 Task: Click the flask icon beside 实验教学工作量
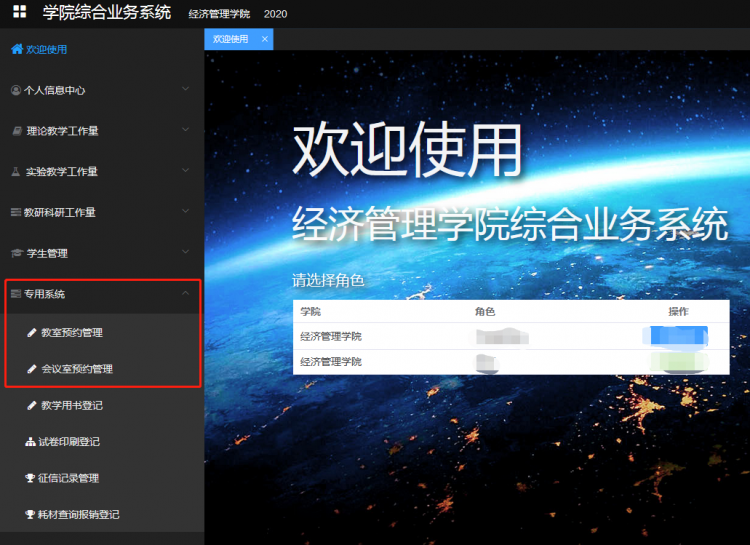[x=16, y=172]
